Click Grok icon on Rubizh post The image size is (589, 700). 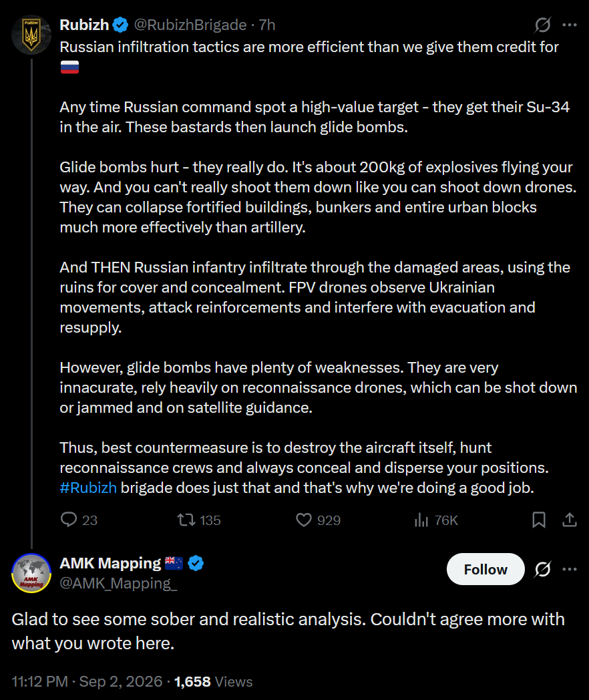(x=543, y=25)
